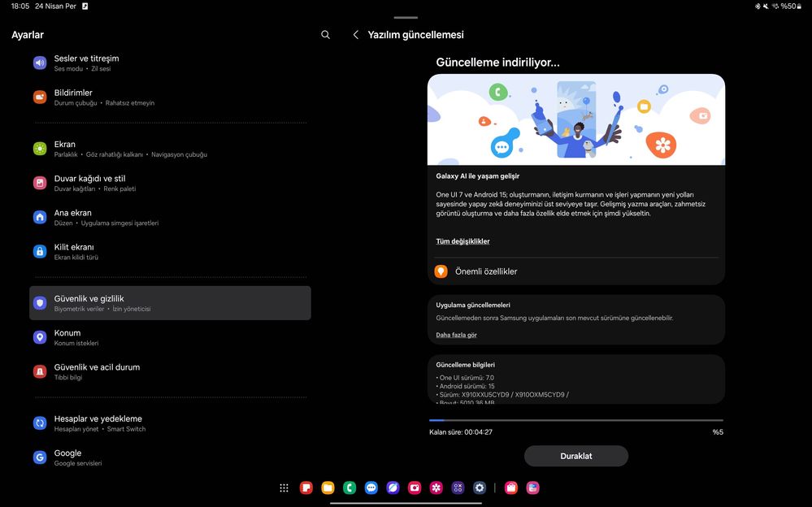
Task: Pause the download with Duraklat
Action: point(575,457)
